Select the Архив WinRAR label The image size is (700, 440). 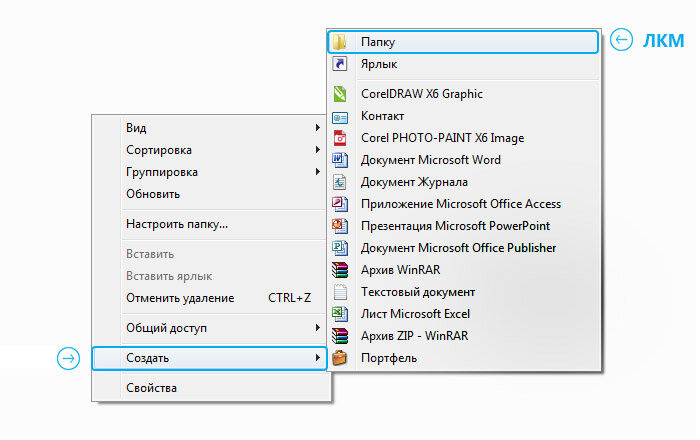click(x=400, y=270)
